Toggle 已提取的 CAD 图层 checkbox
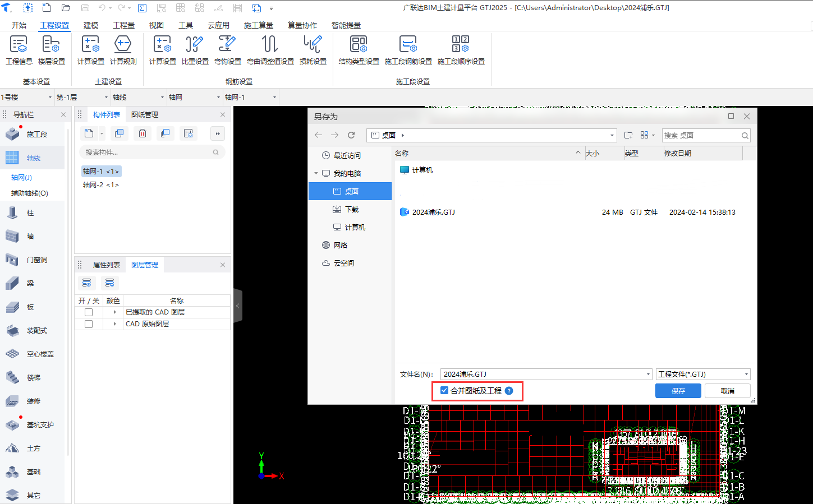Screen dimensions: 813x504 [x=89, y=312]
